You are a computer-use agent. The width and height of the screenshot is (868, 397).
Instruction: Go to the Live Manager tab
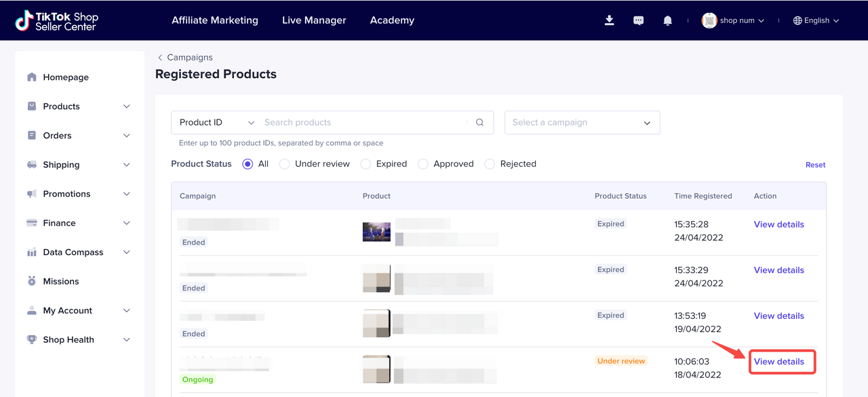pos(314,20)
